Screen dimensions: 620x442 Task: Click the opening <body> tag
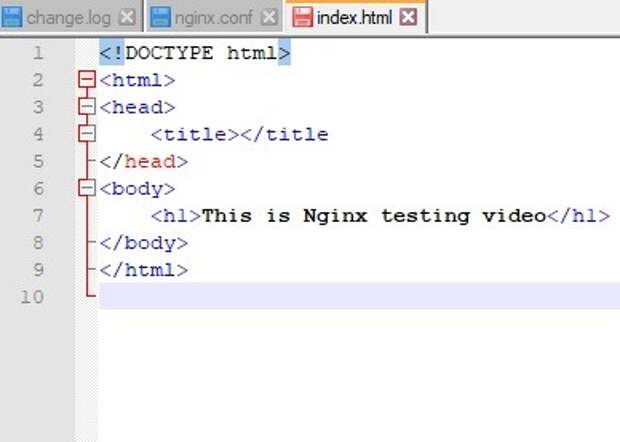point(137,189)
